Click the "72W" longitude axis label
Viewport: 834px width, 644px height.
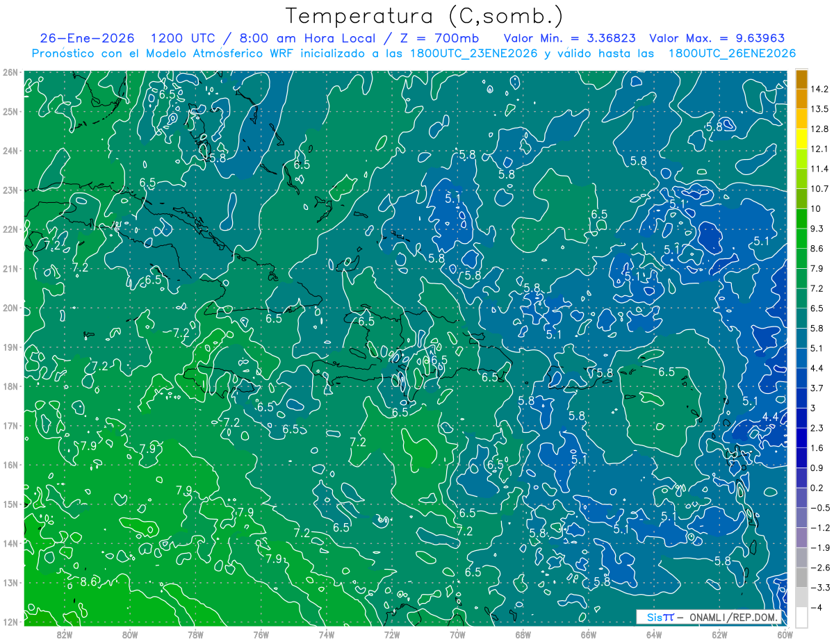click(392, 634)
